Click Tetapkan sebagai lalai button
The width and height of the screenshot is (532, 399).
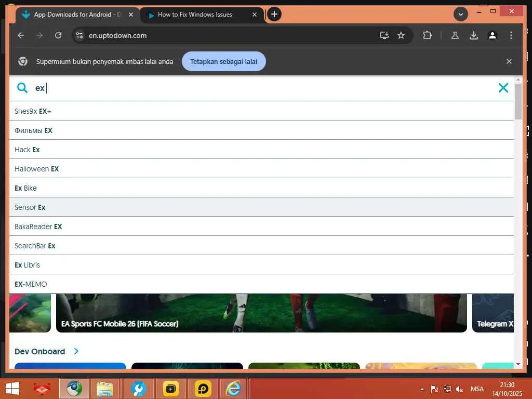point(223,61)
